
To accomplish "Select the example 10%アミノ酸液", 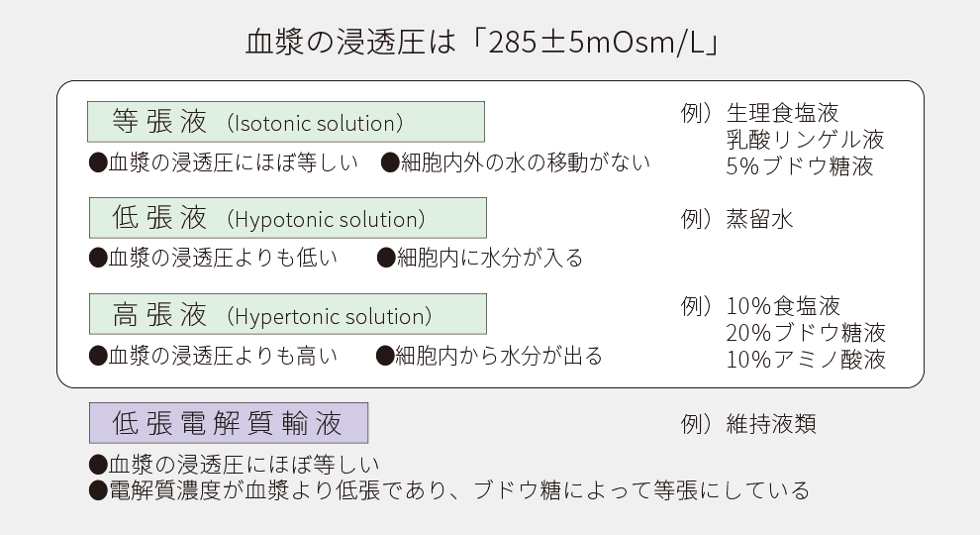I will coord(806,359).
